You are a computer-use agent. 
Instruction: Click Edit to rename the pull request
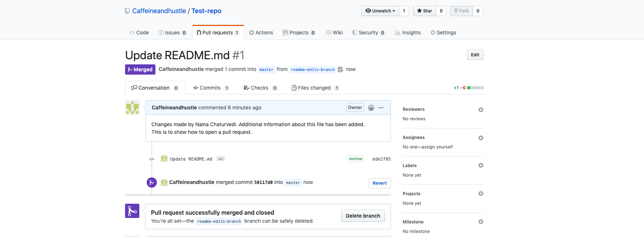pos(475,55)
